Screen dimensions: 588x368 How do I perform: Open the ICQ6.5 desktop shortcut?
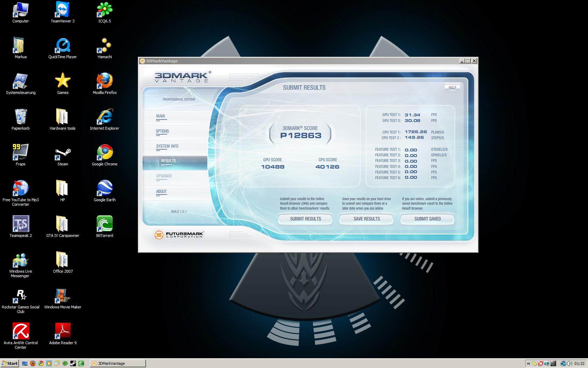tap(105, 12)
